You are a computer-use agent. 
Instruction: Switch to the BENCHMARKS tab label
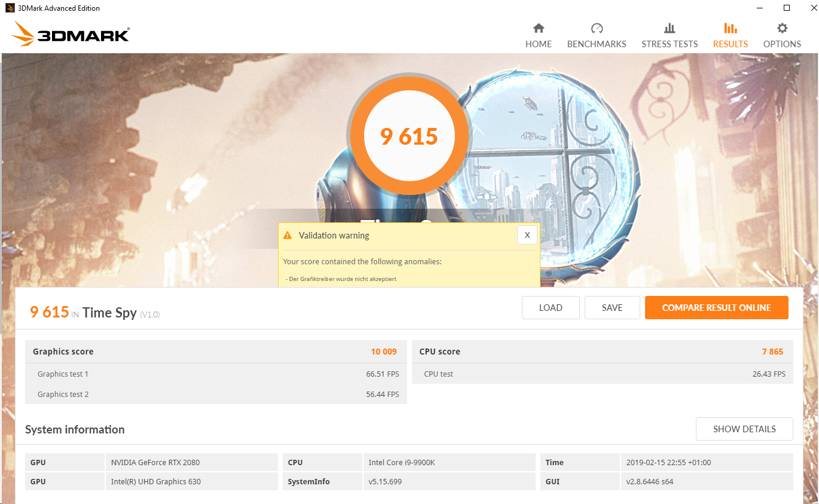click(x=597, y=44)
